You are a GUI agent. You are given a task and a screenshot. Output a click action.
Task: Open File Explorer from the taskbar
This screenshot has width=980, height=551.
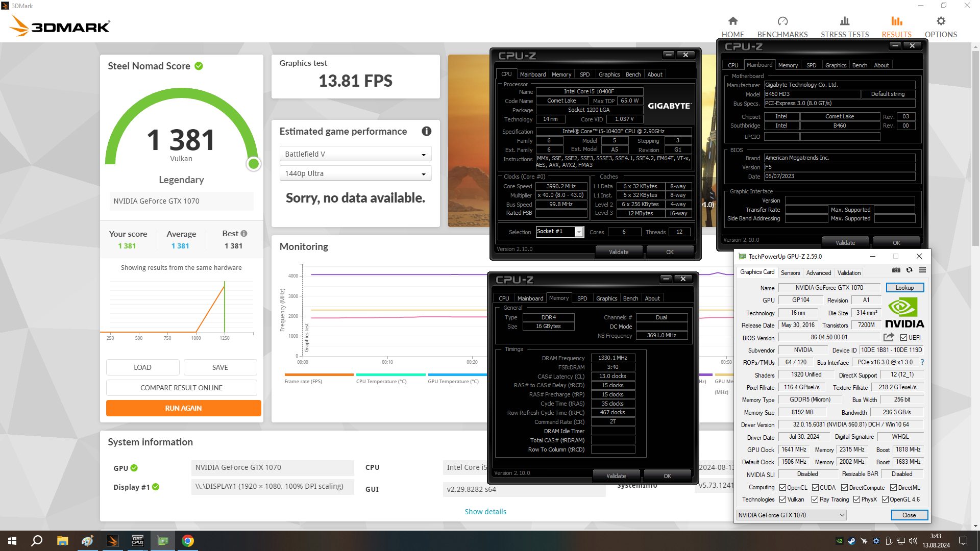tap(62, 541)
